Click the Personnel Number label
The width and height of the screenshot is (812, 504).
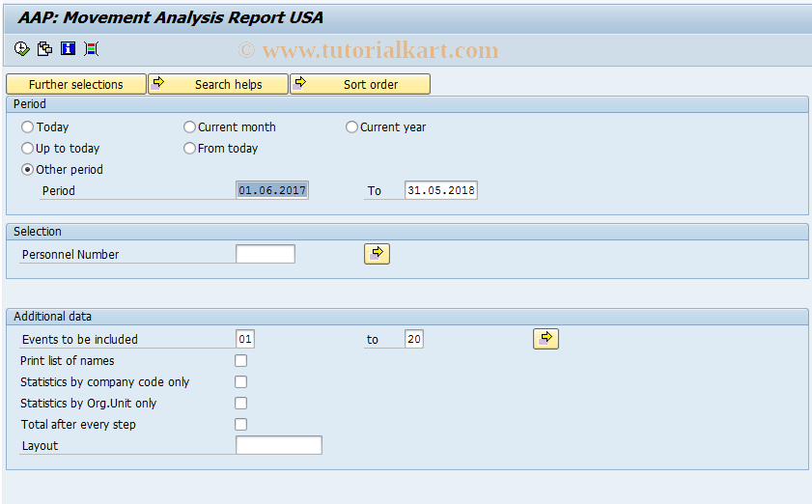70,254
